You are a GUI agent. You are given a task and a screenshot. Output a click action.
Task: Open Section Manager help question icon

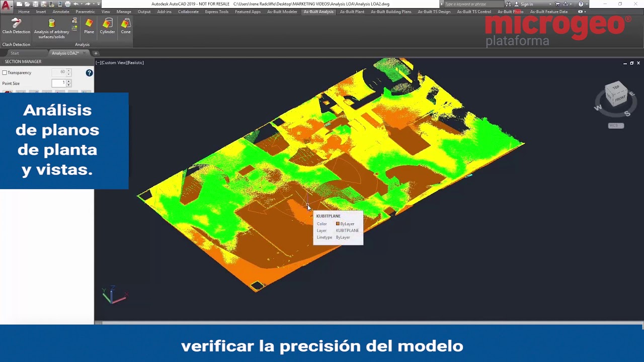pyautogui.click(x=89, y=73)
